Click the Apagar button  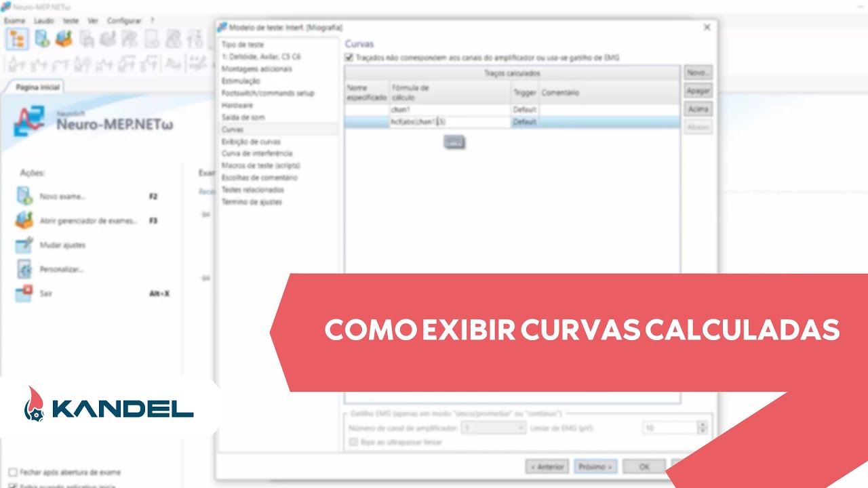click(x=698, y=91)
